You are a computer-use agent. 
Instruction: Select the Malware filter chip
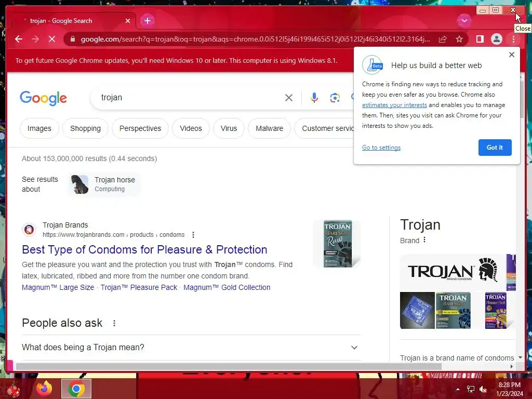[270, 129]
